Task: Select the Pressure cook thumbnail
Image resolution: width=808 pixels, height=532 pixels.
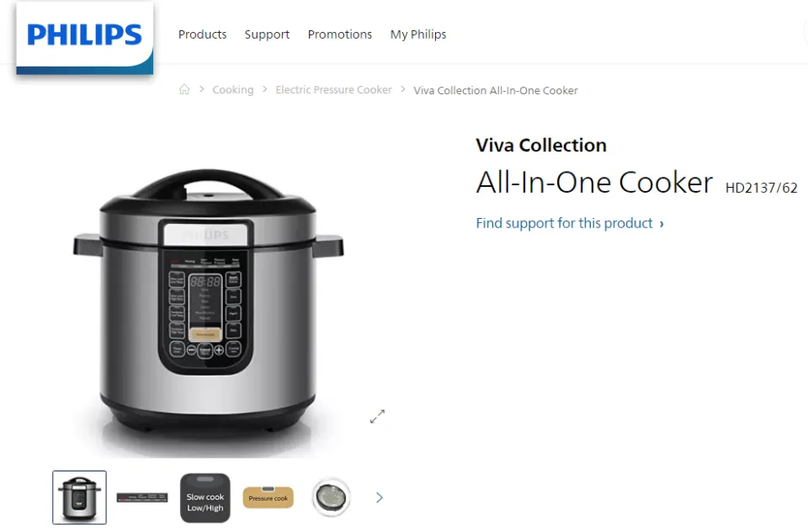Action: point(268,497)
